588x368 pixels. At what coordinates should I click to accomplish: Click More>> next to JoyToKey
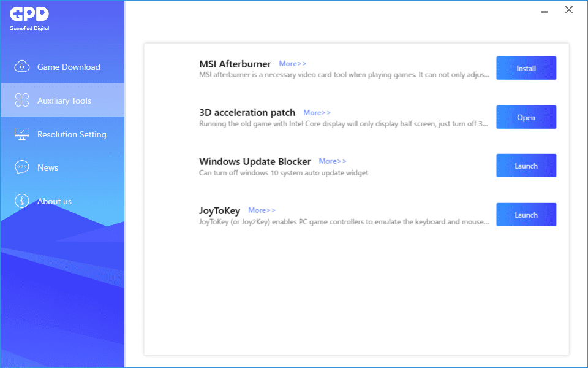262,210
